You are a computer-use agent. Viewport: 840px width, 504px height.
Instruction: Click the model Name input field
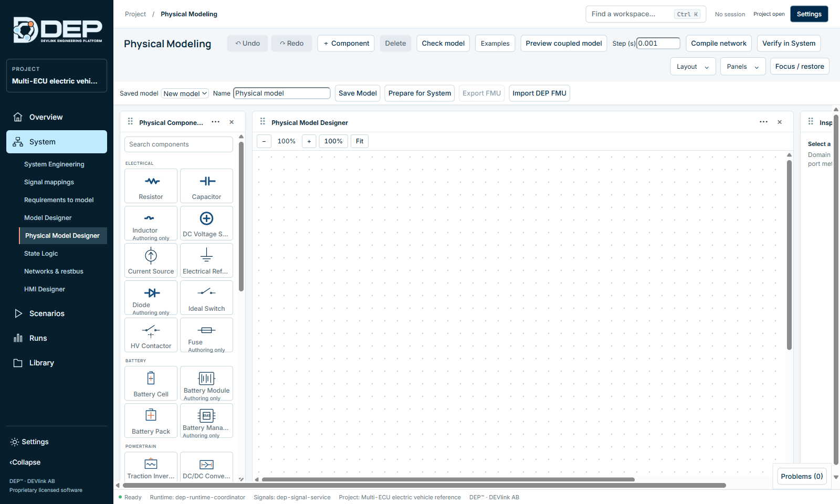pos(282,93)
